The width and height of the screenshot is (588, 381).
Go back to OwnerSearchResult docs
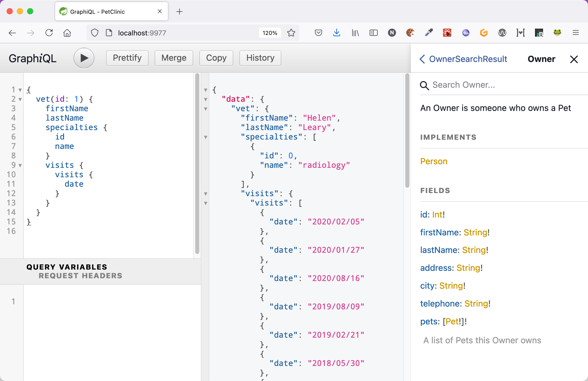point(463,59)
